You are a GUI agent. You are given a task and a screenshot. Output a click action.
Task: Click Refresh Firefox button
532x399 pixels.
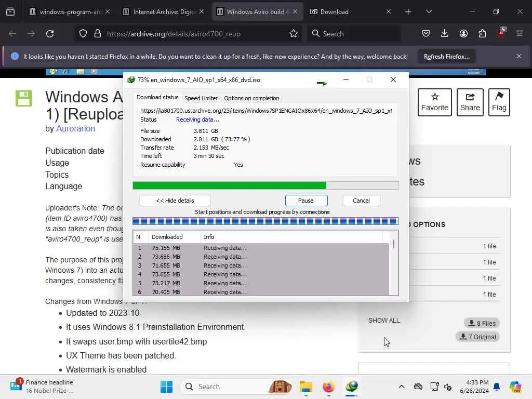click(x=446, y=57)
